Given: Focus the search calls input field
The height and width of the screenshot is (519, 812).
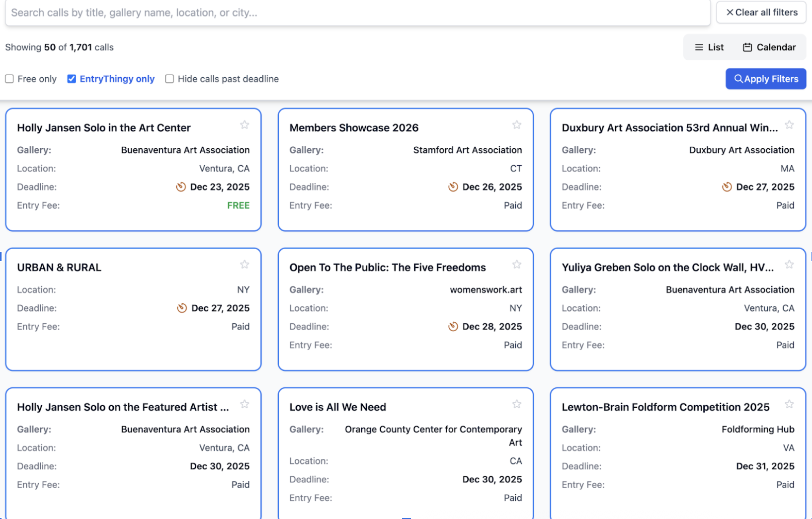Looking at the screenshot, I should pyautogui.click(x=358, y=12).
